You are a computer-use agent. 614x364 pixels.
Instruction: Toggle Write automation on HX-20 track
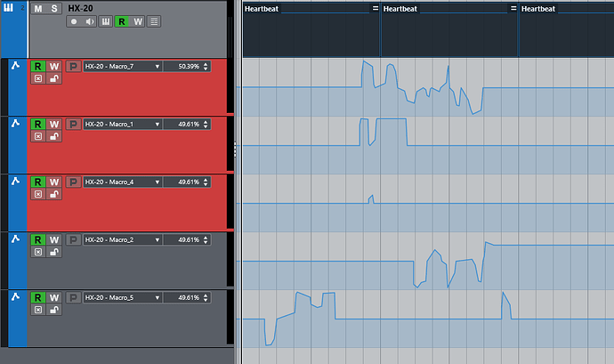138,21
